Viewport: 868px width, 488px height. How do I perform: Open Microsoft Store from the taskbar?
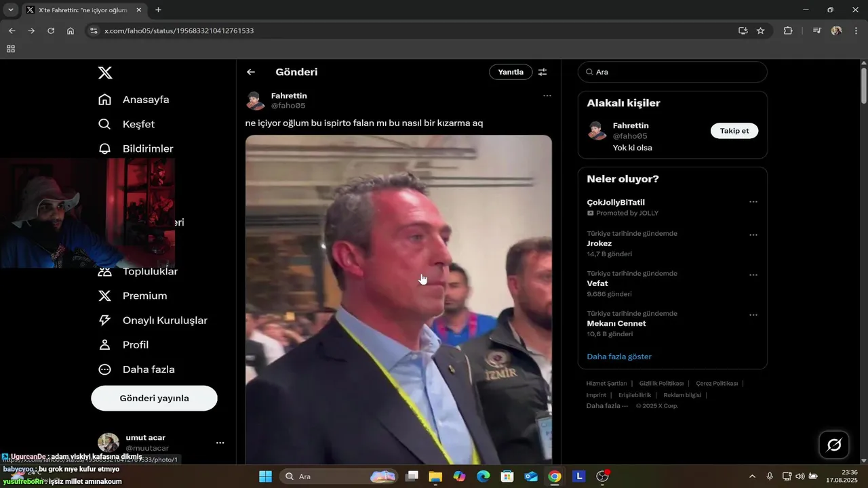(x=507, y=476)
